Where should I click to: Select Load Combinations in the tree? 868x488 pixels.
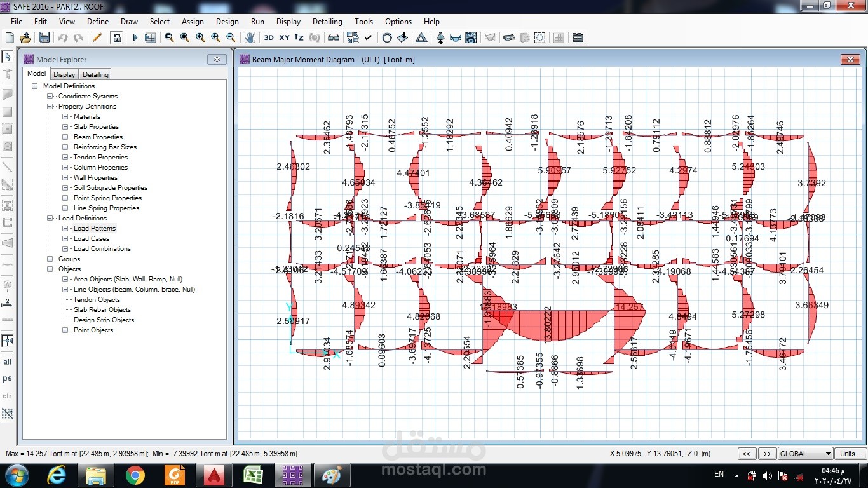click(102, 249)
